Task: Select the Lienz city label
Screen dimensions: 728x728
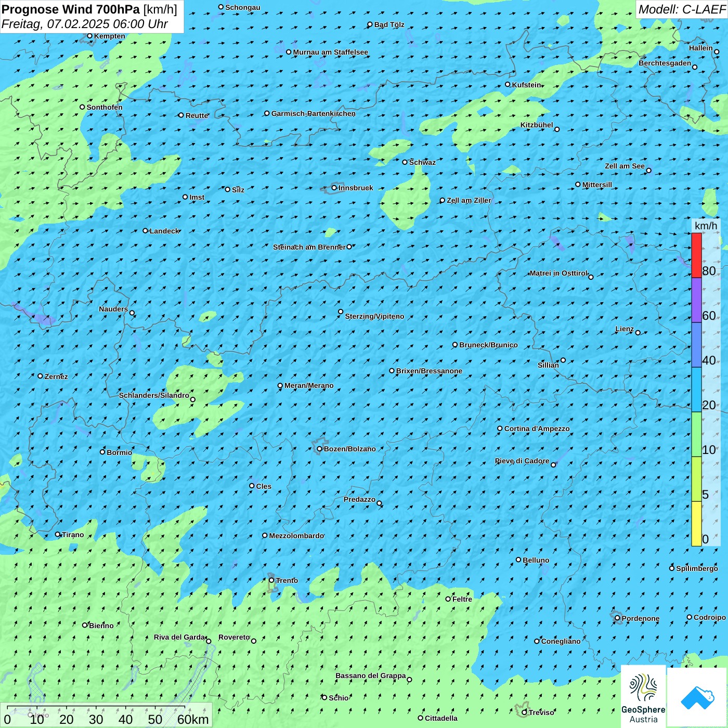Action: click(625, 329)
